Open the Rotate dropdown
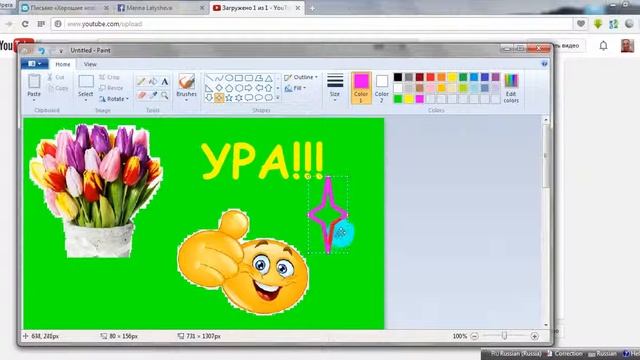 tap(114, 99)
